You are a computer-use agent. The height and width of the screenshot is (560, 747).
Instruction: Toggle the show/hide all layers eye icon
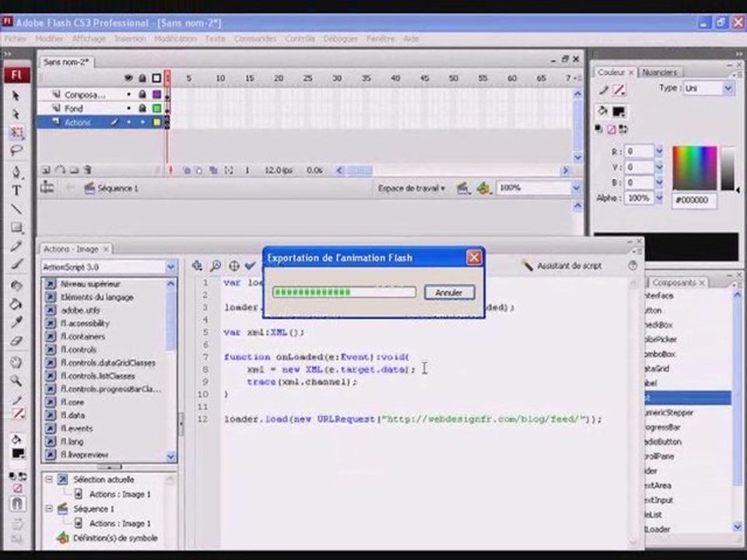tap(128, 78)
